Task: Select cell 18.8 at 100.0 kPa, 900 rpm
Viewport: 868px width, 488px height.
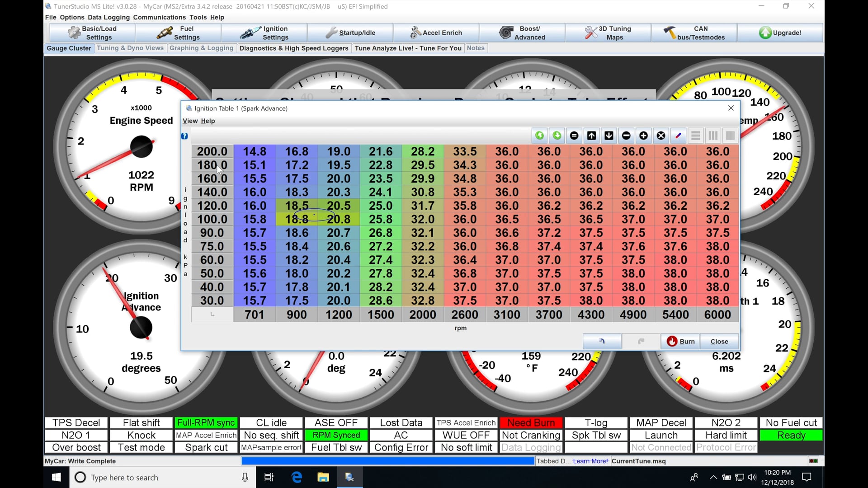Action: tap(297, 219)
